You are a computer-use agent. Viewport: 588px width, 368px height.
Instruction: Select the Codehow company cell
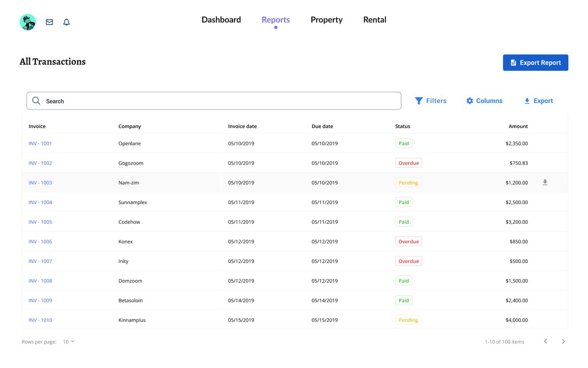129,222
